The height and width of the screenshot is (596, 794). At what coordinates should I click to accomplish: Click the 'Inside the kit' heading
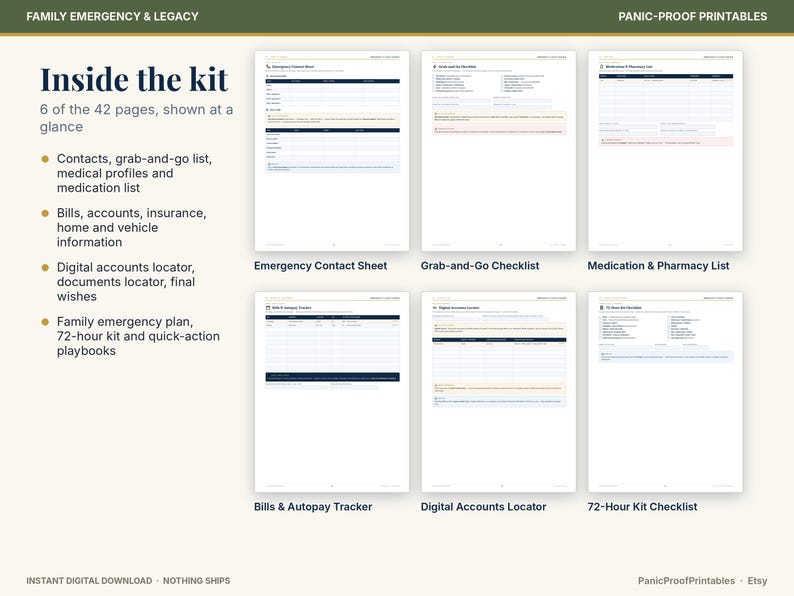(x=134, y=80)
